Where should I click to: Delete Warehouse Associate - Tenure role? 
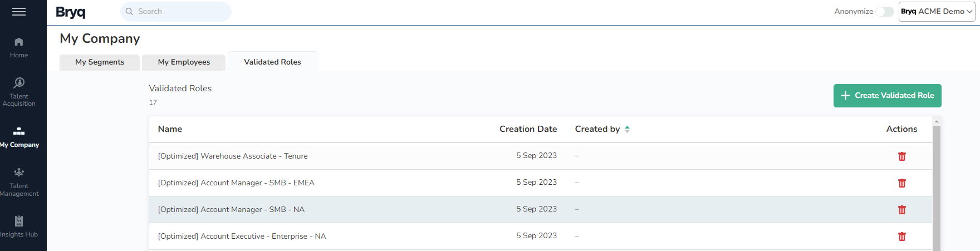(x=901, y=156)
